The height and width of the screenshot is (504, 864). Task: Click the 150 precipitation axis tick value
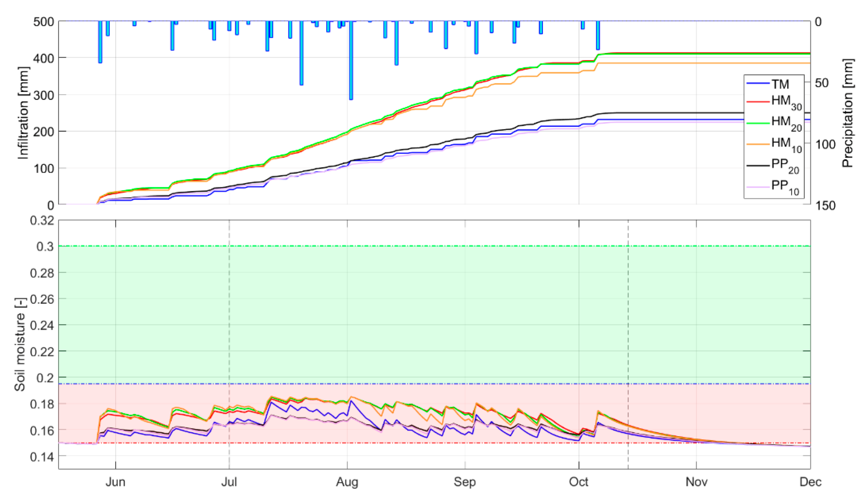coord(825,205)
